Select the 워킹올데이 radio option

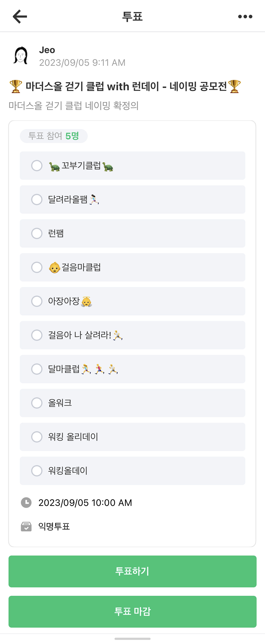pyautogui.click(x=37, y=471)
